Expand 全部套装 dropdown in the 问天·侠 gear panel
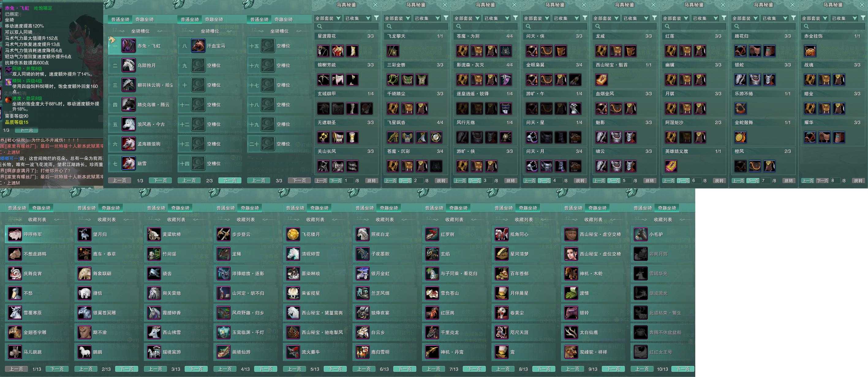Screen dimensions: 868x377 [x=536, y=18]
